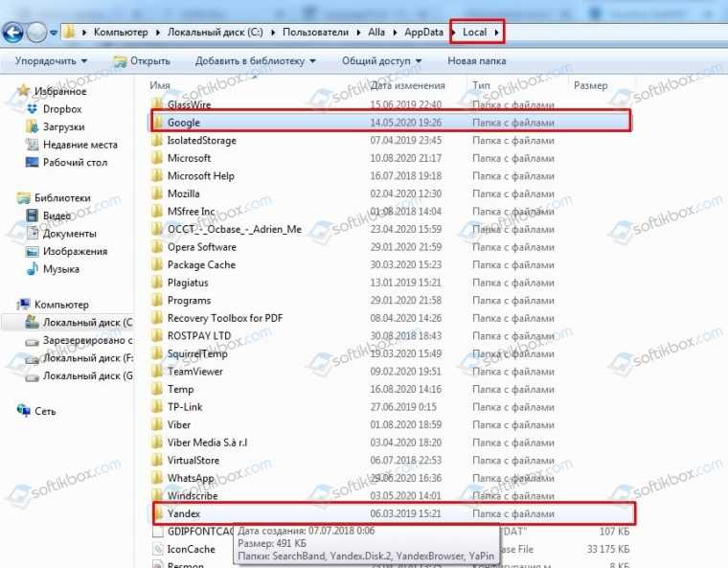Click the Microsoft folder icon
Screen dimensions: 728x568
[x=157, y=158]
